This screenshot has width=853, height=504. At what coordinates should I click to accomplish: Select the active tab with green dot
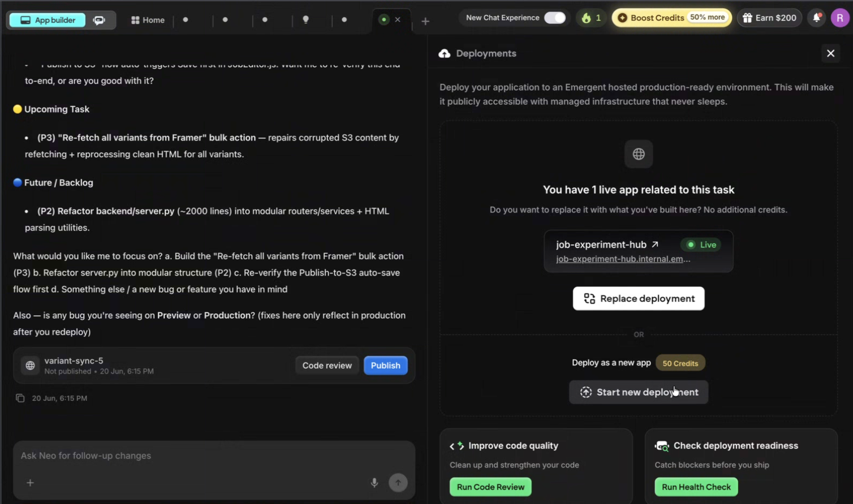[x=384, y=19]
